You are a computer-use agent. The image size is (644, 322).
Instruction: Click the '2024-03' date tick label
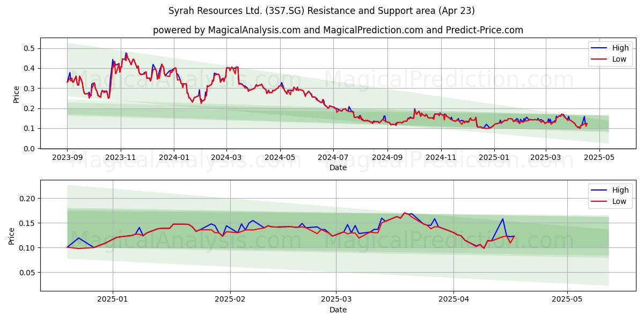[226, 158]
